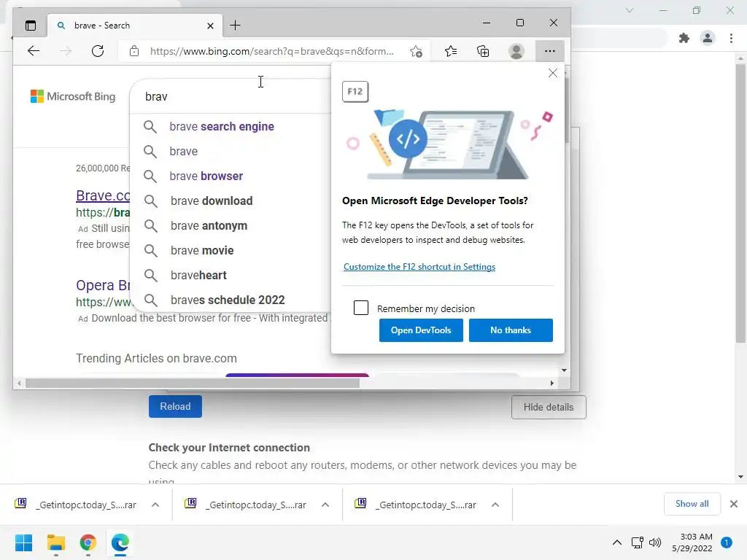Open Edge Collections

click(483, 51)
